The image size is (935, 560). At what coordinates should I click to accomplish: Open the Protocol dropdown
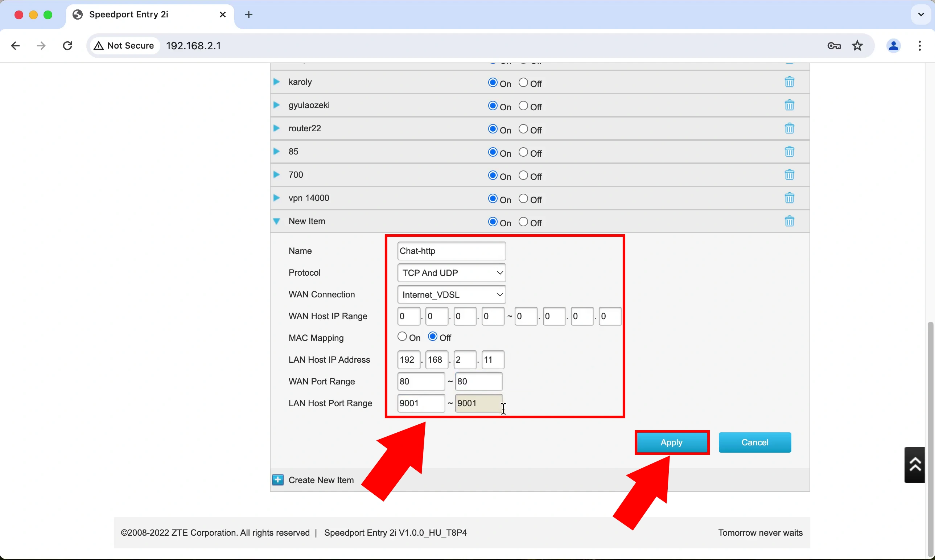(x=452, y=273)
